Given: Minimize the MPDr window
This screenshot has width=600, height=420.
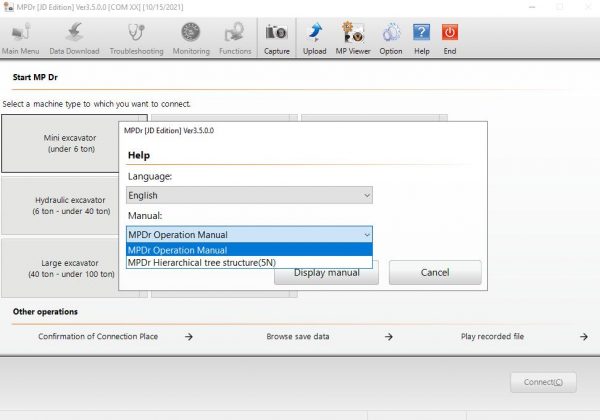Looking at the screenshot, I should [x=532, y=7].
